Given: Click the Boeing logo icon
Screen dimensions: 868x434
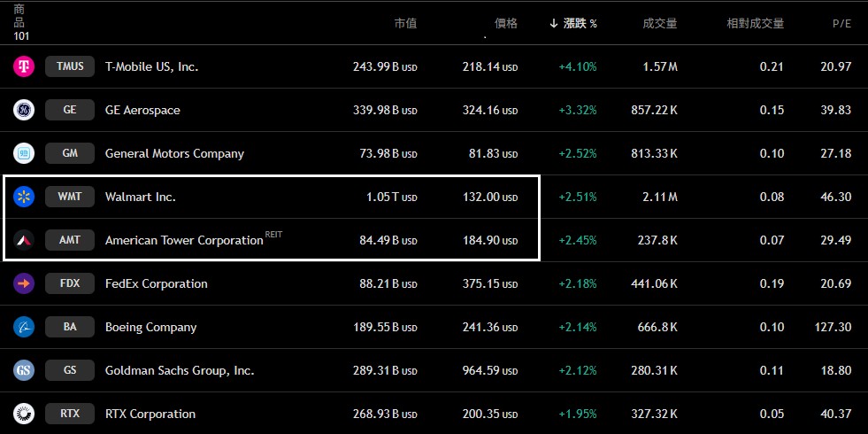Looking at the screenshot, I should (24, 327).
